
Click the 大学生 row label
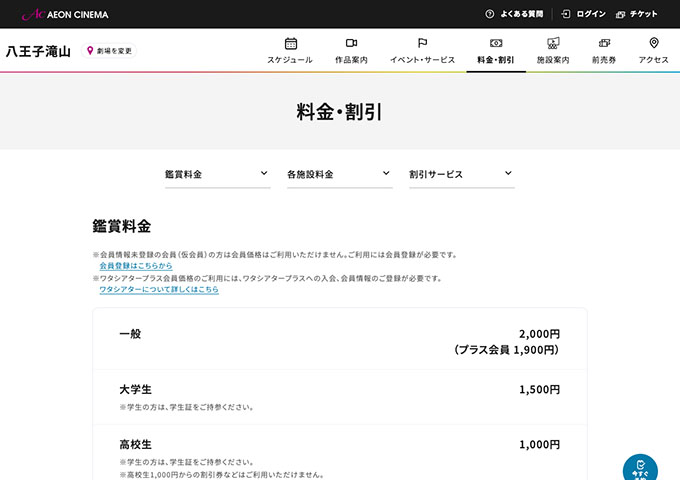coord(136,389)
